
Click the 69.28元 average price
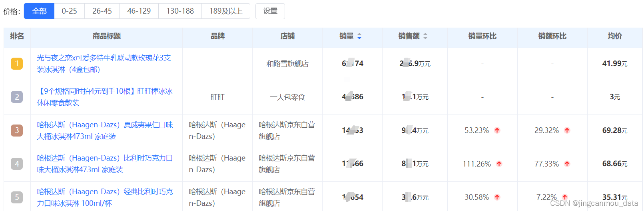tap(615, 131)
